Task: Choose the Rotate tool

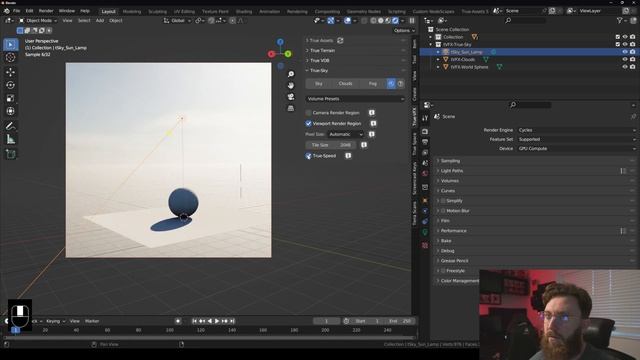Action: click(11, 85)
